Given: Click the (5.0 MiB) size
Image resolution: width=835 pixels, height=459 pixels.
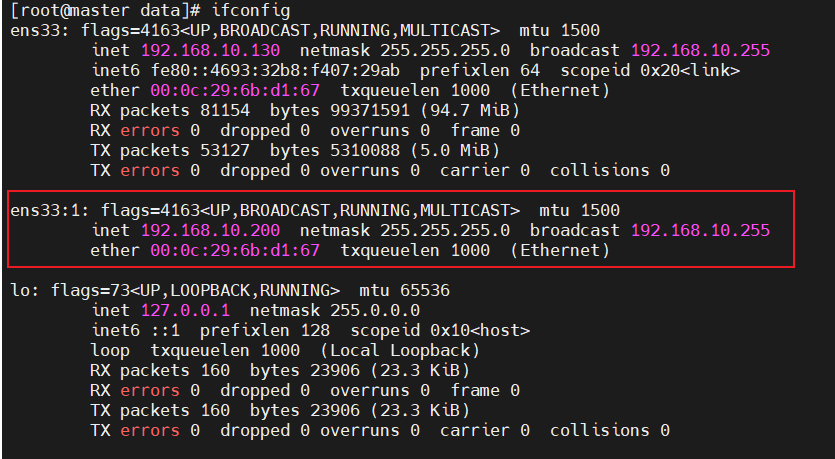Looking at the screenshot, I should pos(455,151).
